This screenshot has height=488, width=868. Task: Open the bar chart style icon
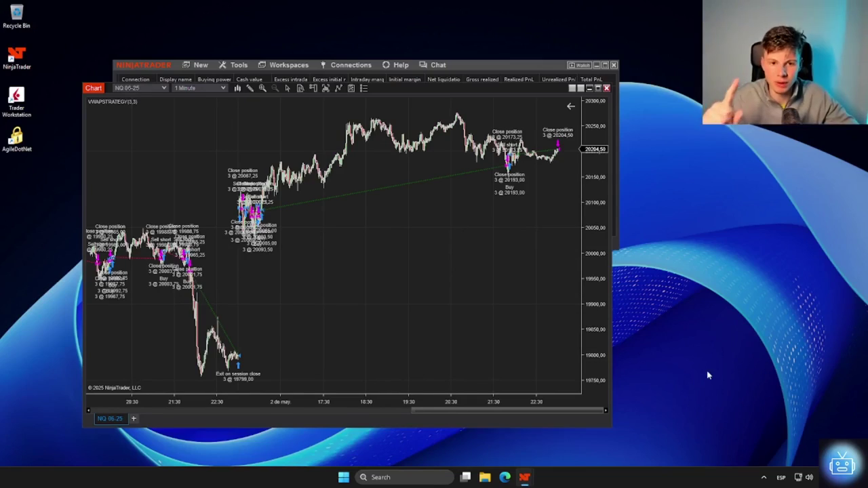click(x=237, y=88)
